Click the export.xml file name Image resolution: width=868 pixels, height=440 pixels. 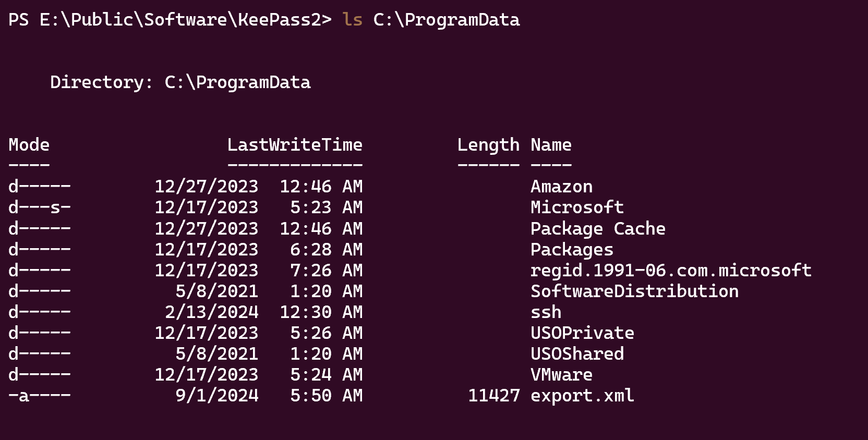tap(582, 396)
